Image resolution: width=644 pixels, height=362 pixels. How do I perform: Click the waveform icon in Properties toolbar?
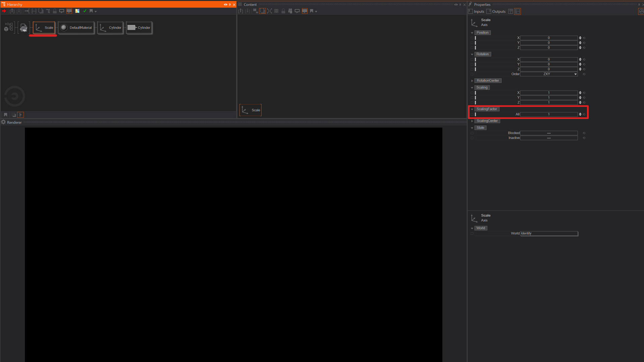click(x=641, y=11)
